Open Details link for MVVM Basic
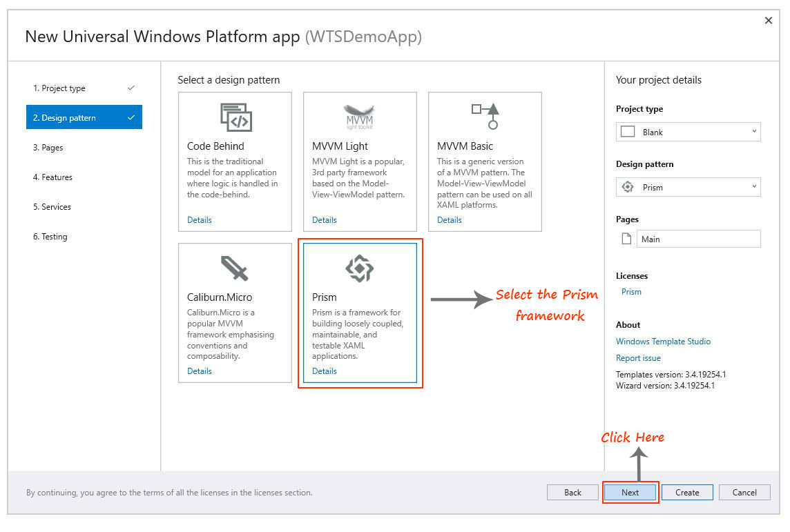 450,220
